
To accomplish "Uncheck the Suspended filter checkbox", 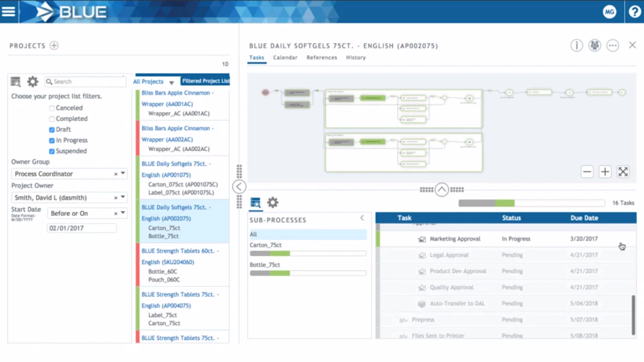I will (52, 152).
